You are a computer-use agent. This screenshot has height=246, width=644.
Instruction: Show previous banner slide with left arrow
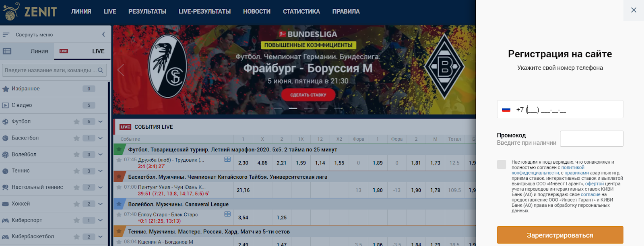coord(121,70)
